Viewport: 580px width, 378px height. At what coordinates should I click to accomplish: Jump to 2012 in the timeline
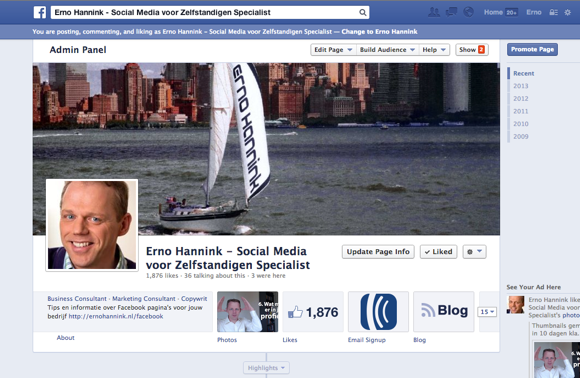[520, 98]
